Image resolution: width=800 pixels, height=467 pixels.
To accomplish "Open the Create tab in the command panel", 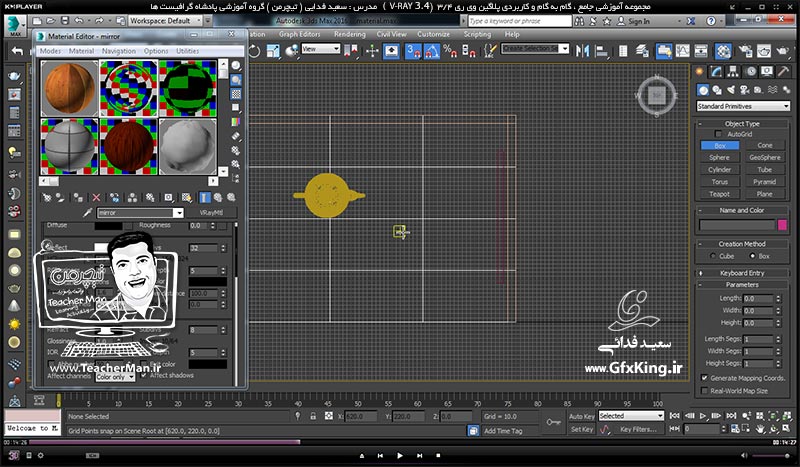I will tap(700, 71).
